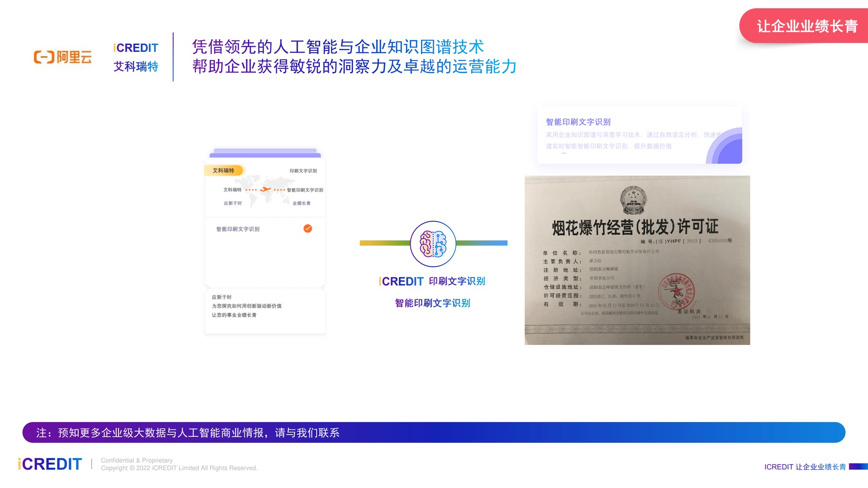Click 业绩长青 label under the map
This screenshot has height=488, width=868.
click(x=302, y=203)
